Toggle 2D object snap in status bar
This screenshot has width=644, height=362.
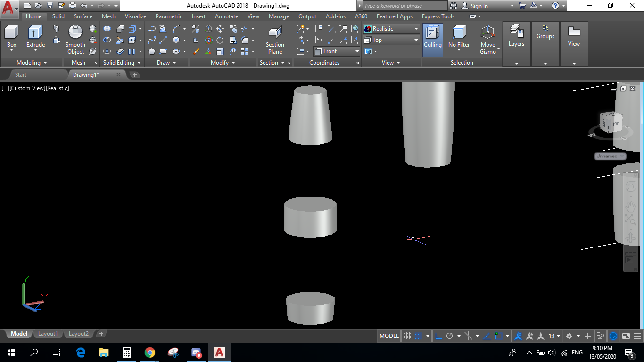pyautogui.click(x=499, y=336)
